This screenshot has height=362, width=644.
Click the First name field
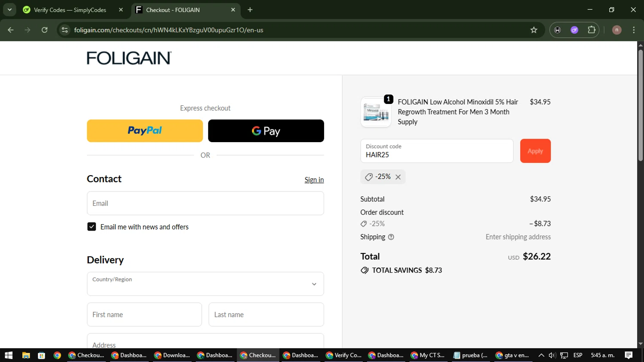tap(144, 314)
